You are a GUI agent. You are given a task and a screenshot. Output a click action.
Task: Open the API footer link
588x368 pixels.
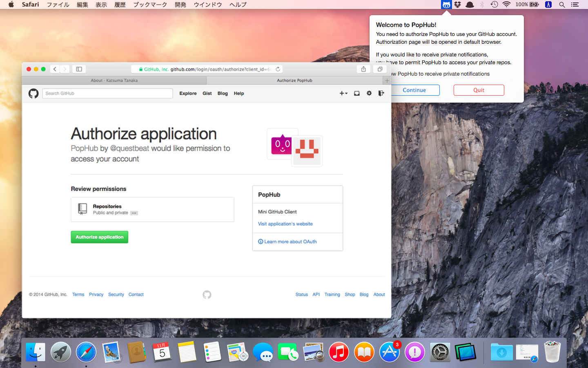click(x=316, y=294)
